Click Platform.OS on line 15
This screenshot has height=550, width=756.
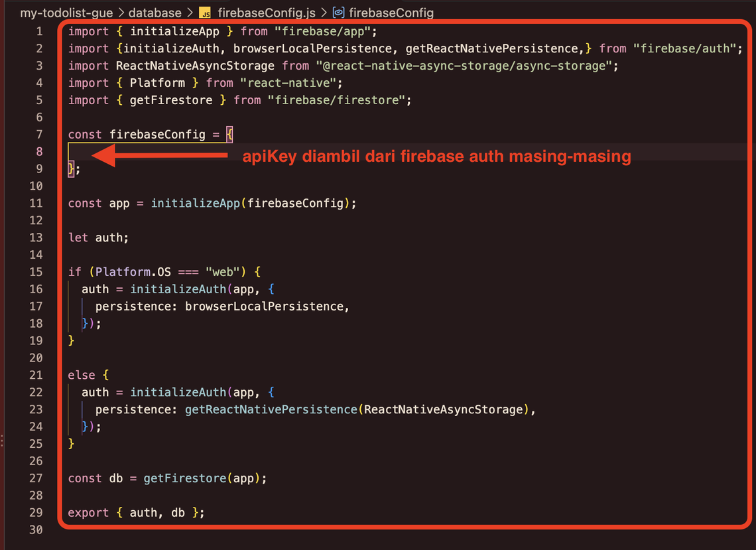pos(133,272)
